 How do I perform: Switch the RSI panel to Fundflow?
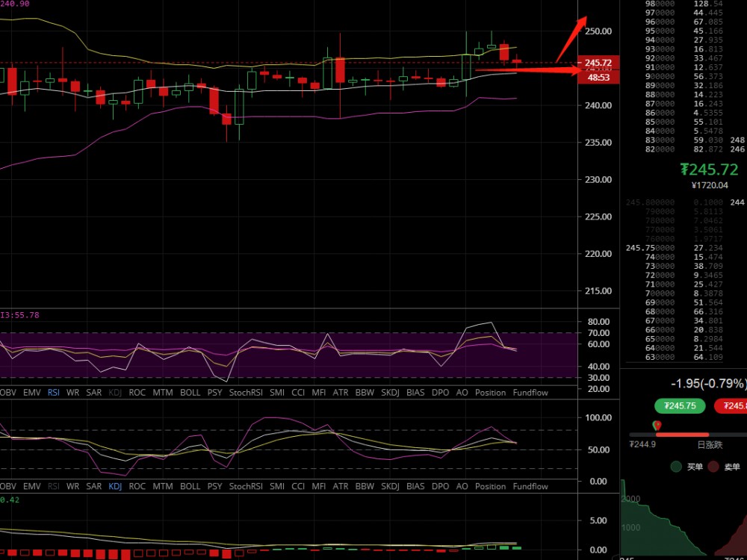click(x=530, y=392)
